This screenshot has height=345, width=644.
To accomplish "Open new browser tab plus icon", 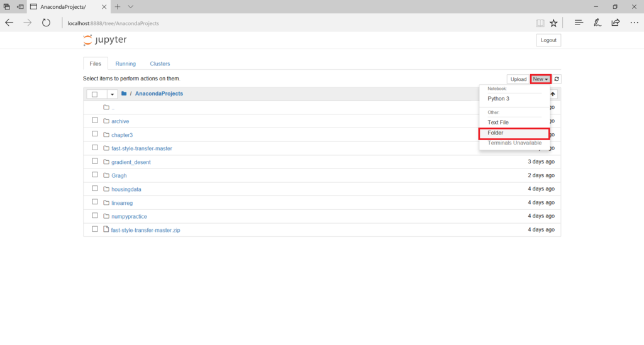I will [x=118, y=6].
